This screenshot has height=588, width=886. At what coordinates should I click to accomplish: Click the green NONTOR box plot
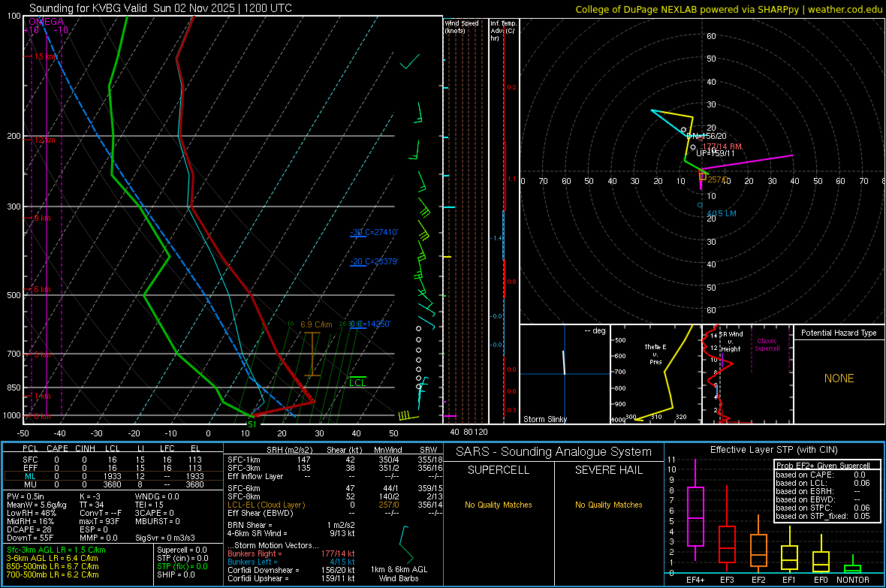[853, 565]
